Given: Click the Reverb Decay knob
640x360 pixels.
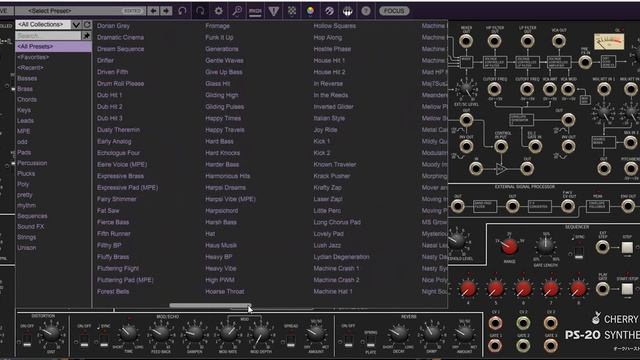Looking at the screenshot, I should pyautogui.click(x=398, y=333).
